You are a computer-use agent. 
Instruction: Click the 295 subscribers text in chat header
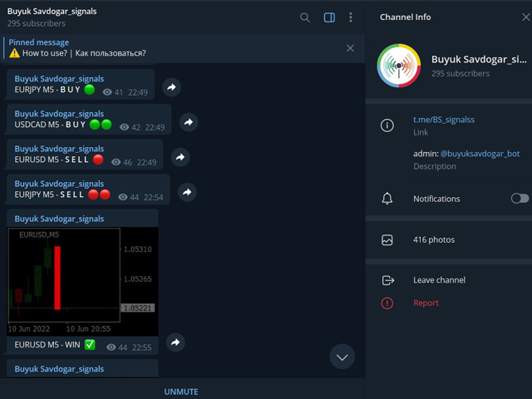click(x=37, y=23)
